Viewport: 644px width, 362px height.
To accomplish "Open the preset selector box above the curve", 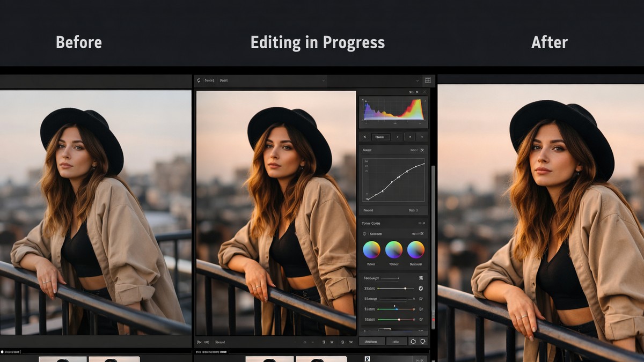I will (x=380, y=137).
